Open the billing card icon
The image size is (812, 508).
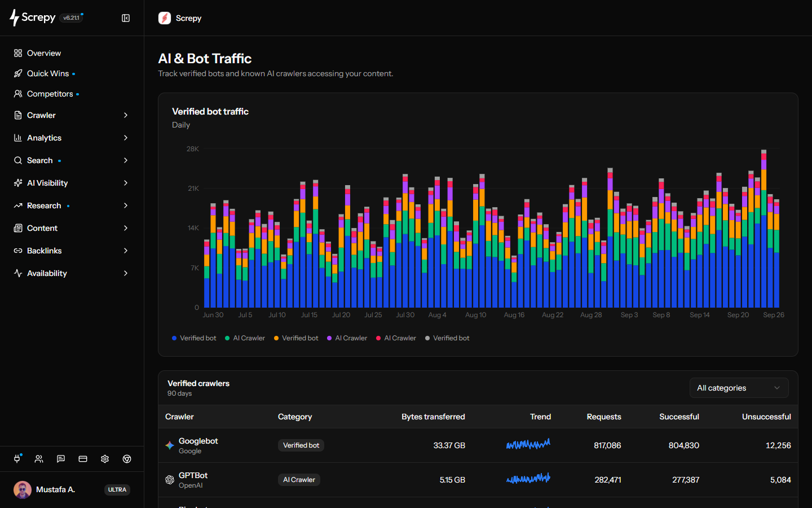pyautogui.click(x=83, y=459)
